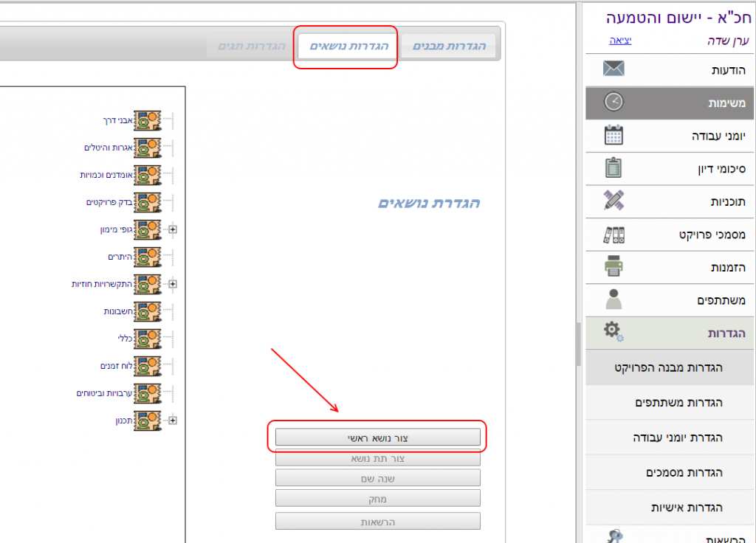Viewport: 756px width, 543px height.
Task: Click the printer icon for הזמנות
Action: click(x=614, y=266)
